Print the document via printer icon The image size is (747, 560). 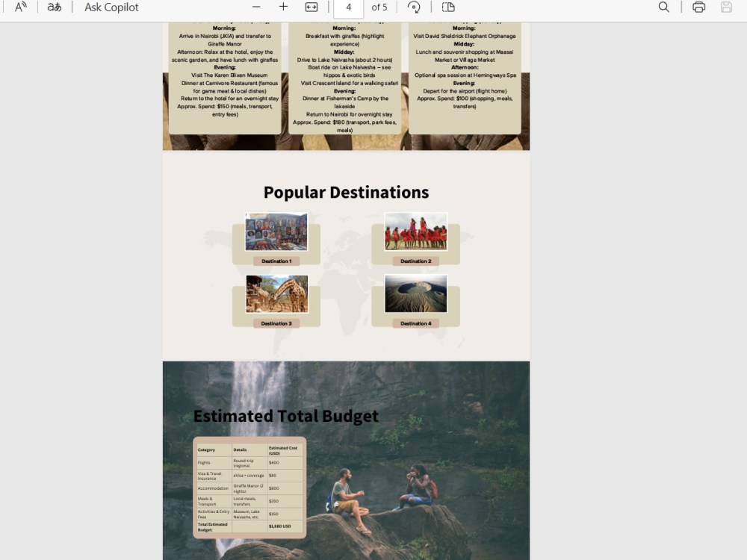(x=699, y=7)
